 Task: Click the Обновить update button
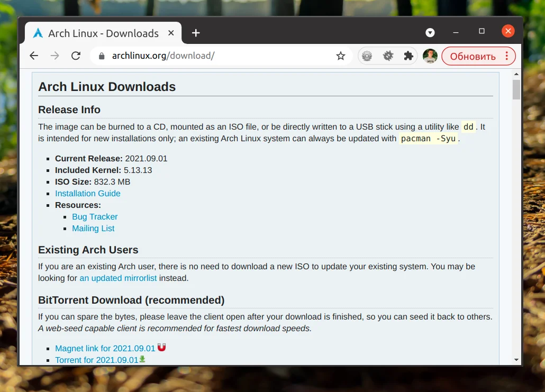(473, 56)
